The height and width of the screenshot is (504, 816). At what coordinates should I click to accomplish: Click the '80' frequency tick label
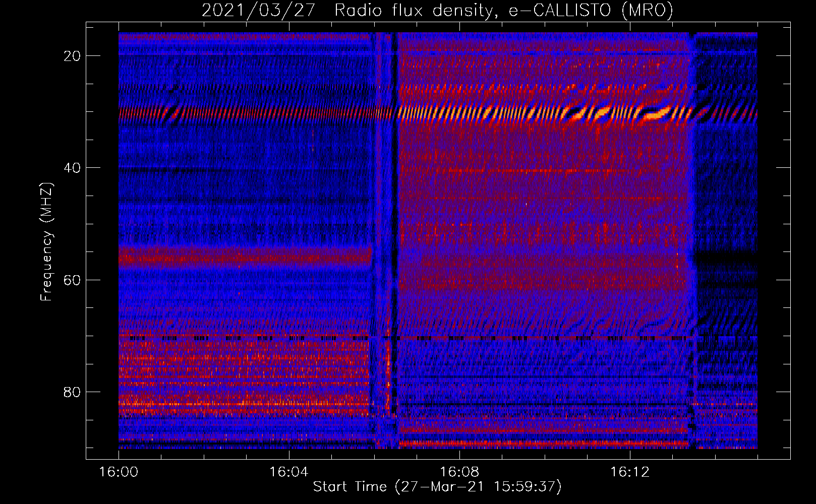click(x=73, y=392)
